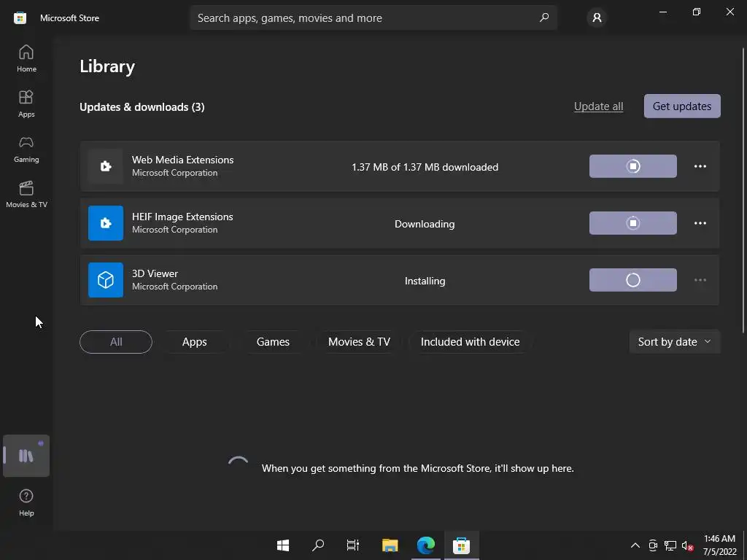Show hidden system tray icons

[x=635, y=545]
